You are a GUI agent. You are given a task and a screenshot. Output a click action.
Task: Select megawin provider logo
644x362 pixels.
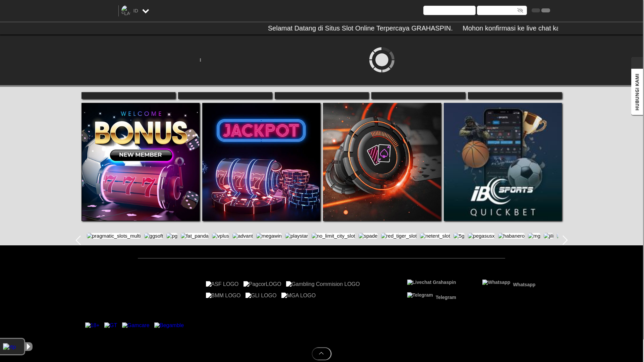point(269,236)
